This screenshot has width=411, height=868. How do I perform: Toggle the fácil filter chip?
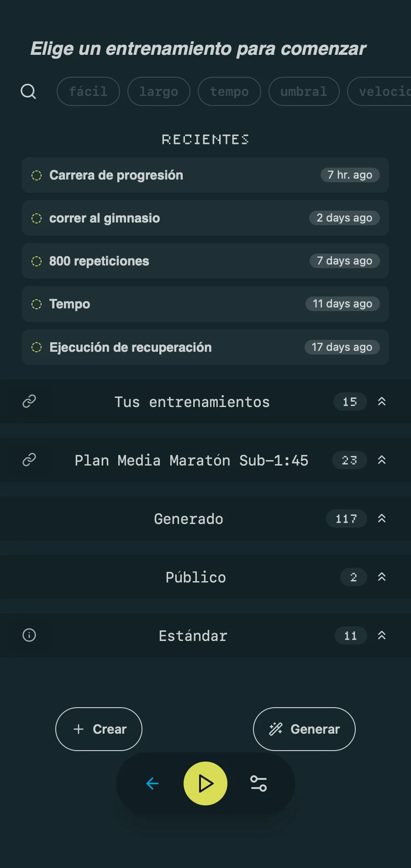click(x=88, y=91)
